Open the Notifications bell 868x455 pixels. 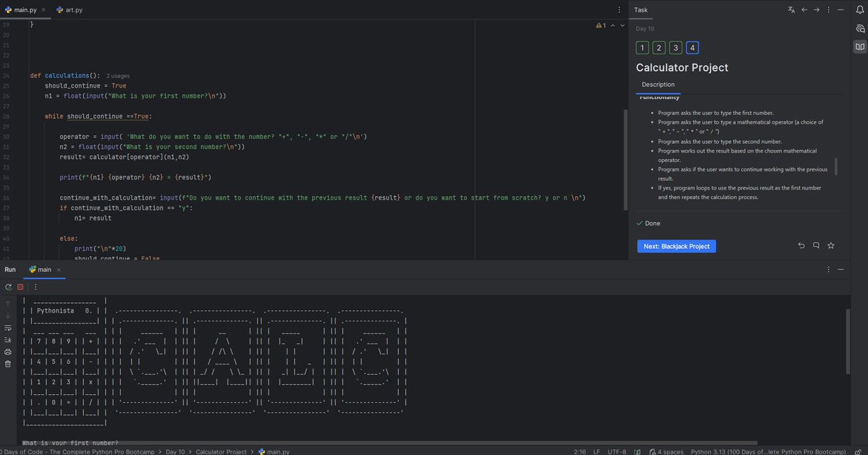[x=860, y=10]
